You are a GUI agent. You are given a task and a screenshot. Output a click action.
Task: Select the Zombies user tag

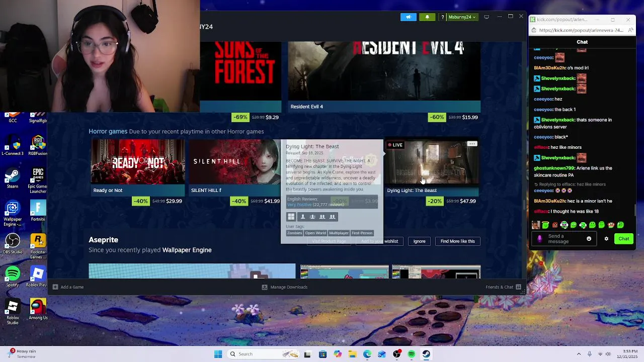pos(294,233)
